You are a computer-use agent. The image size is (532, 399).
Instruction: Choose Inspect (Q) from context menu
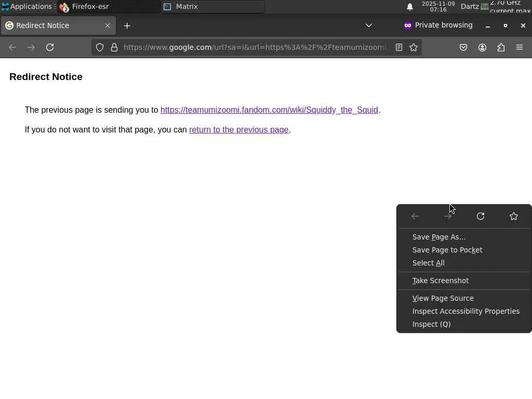click(464, 324)
